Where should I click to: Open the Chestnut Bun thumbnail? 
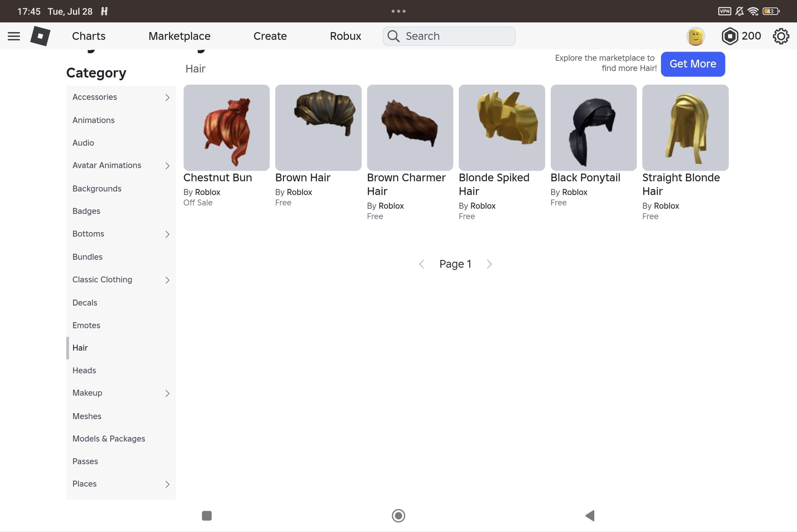[227, 128]
